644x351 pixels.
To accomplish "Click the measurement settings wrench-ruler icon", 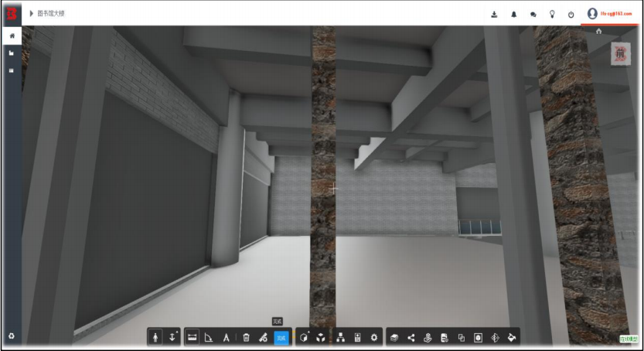I will pos(264,337).
